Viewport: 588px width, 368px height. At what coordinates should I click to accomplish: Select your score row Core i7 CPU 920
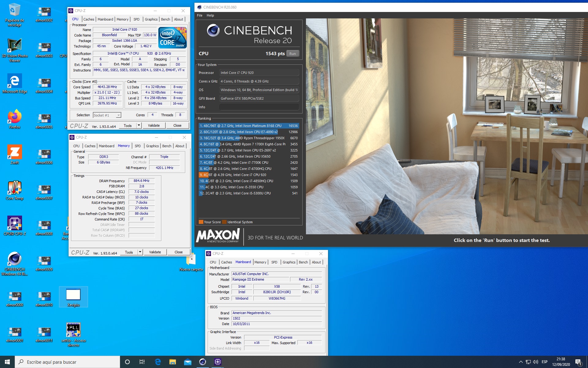click(249, 175)
